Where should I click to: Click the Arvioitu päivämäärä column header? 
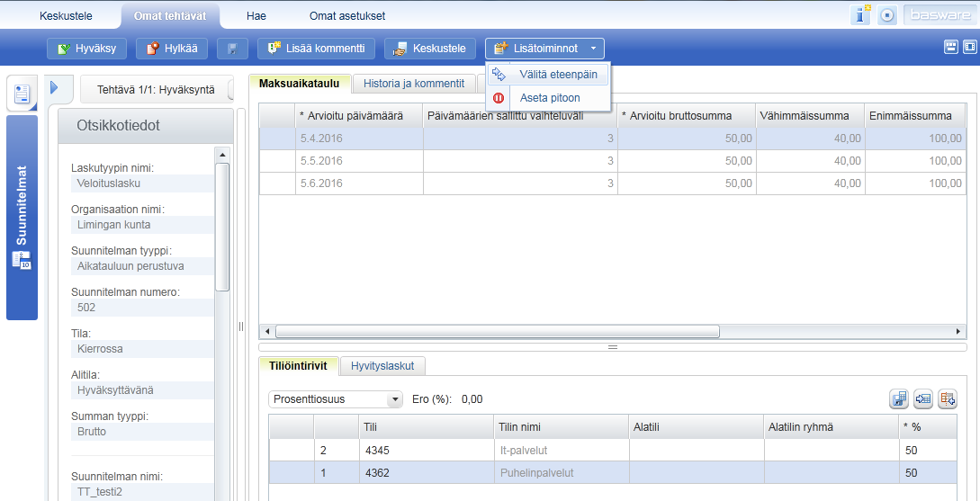click(359, 115)
